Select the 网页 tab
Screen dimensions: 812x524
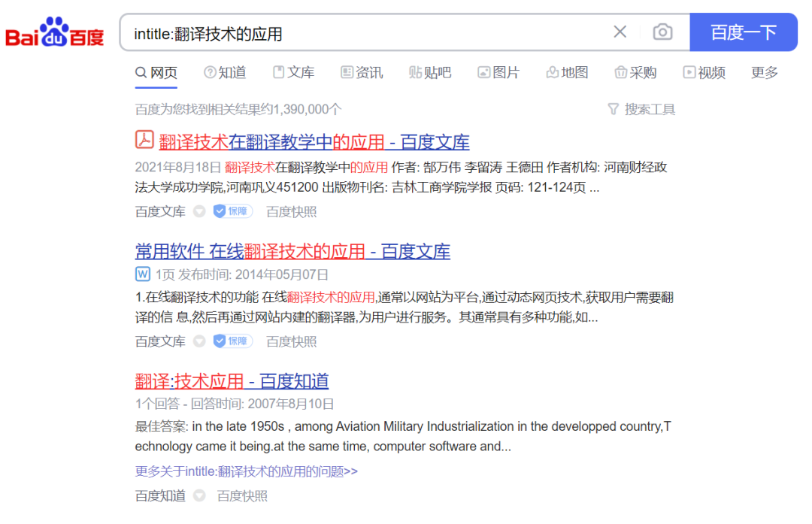[156, 72]
